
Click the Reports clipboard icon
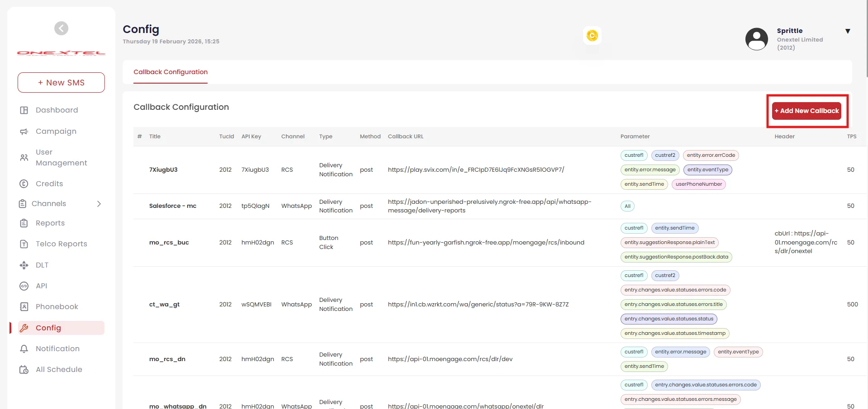coord(24,223)
